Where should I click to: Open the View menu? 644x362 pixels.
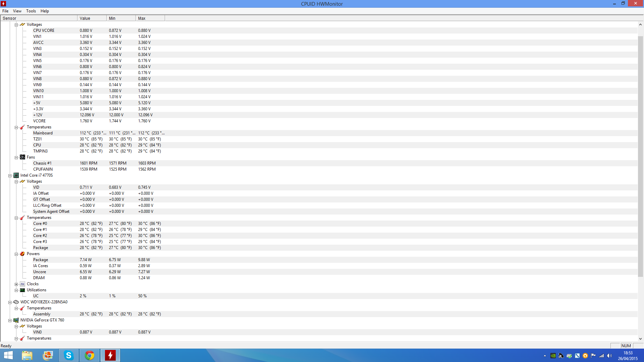[17, 11]
